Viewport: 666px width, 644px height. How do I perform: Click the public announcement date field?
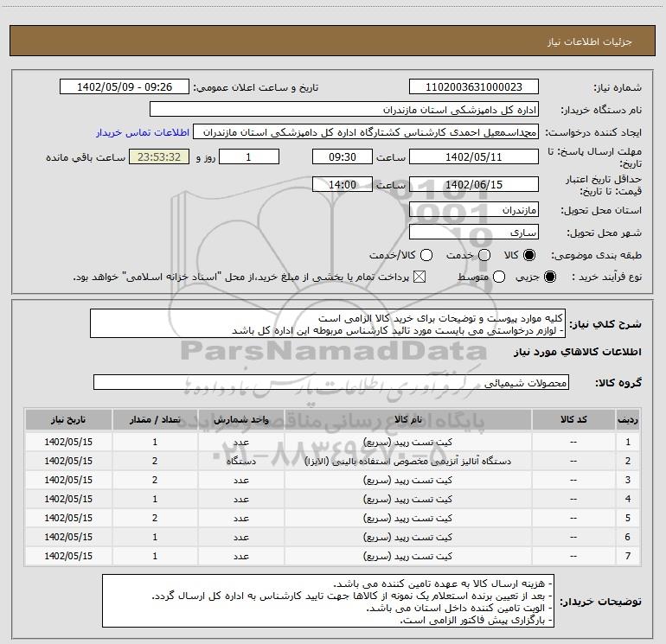pyautogui.click(x=125, y=87)
